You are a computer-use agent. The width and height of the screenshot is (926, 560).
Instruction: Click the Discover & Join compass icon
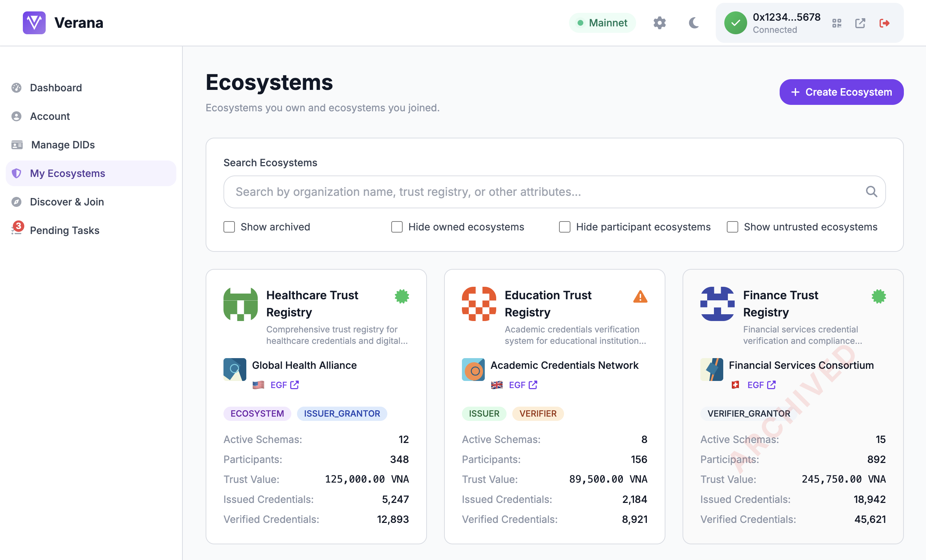click(16, 202)
